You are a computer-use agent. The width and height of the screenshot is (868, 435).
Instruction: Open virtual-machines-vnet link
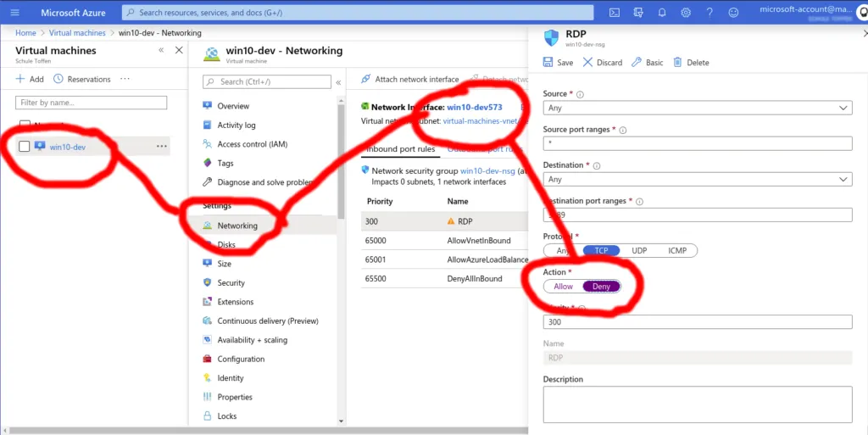click(x=480, y=120)
